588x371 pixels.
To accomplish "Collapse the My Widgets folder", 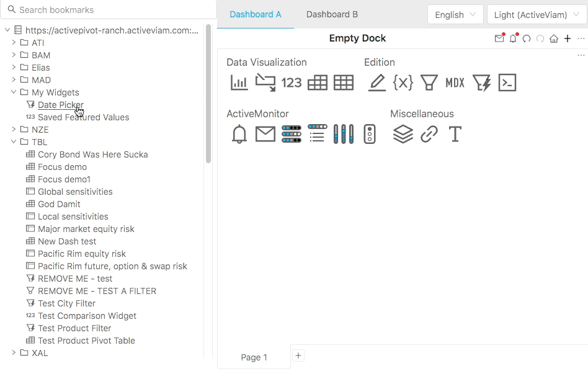I will click(x=14, y=92).
